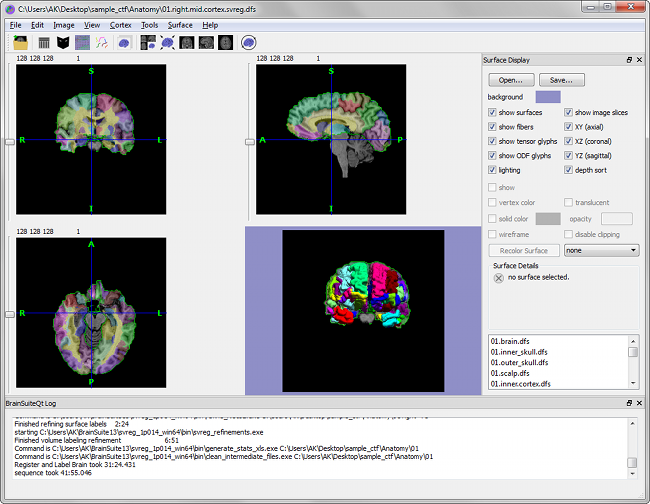
Task: Toggle the XZ (coronal) slice checkbox
Action: point(569,142)
